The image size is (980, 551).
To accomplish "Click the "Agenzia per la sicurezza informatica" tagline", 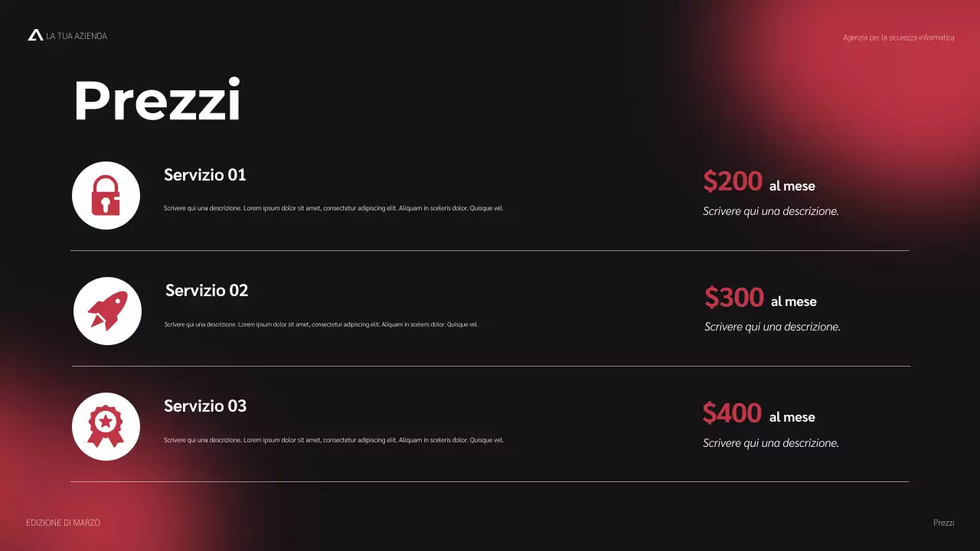I will pos(898,37).
